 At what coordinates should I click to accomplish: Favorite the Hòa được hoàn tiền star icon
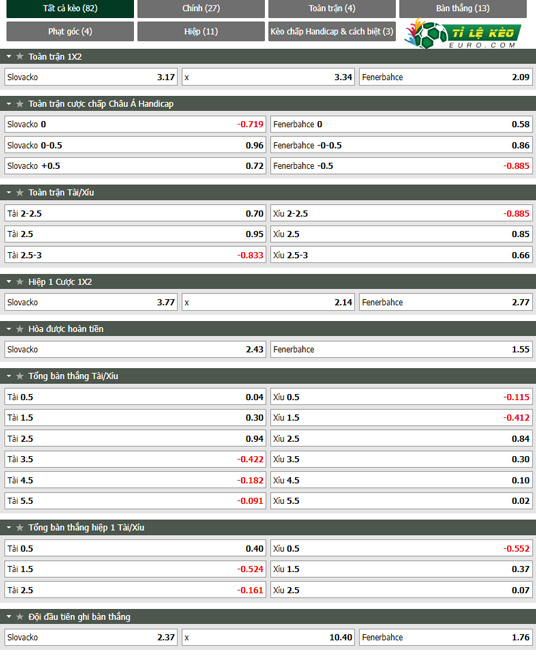(x=20, y=329)
